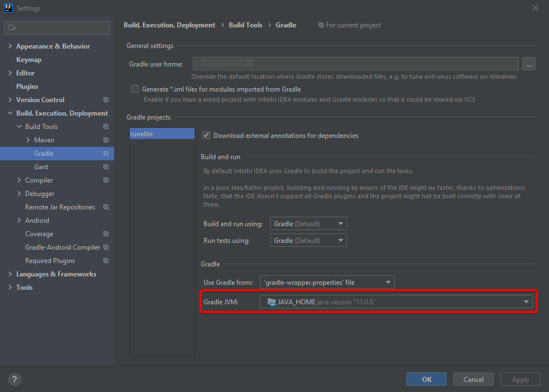This screenshot has height=392, width=549.
Task: Click the project-level icon next to Maven
Action: [106, 140]
